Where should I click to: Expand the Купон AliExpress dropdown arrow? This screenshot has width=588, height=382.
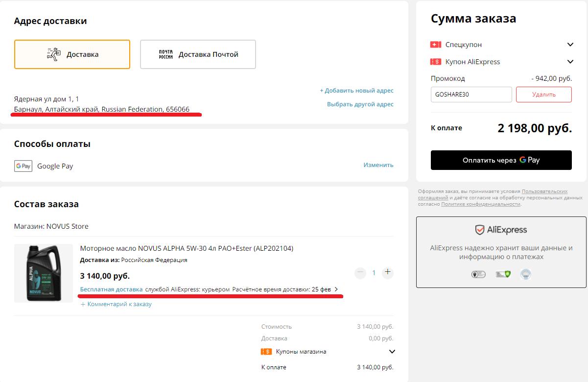[x=570, y=62]
